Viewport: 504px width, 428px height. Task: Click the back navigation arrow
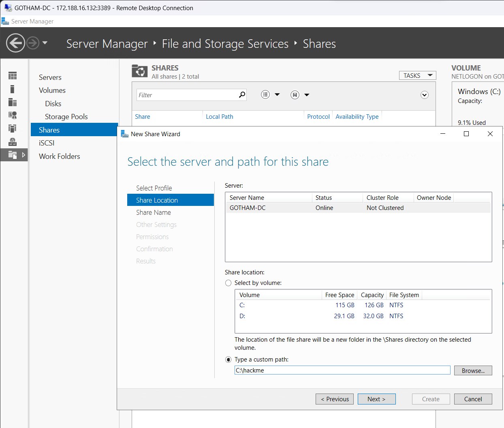tap(15, 43)
